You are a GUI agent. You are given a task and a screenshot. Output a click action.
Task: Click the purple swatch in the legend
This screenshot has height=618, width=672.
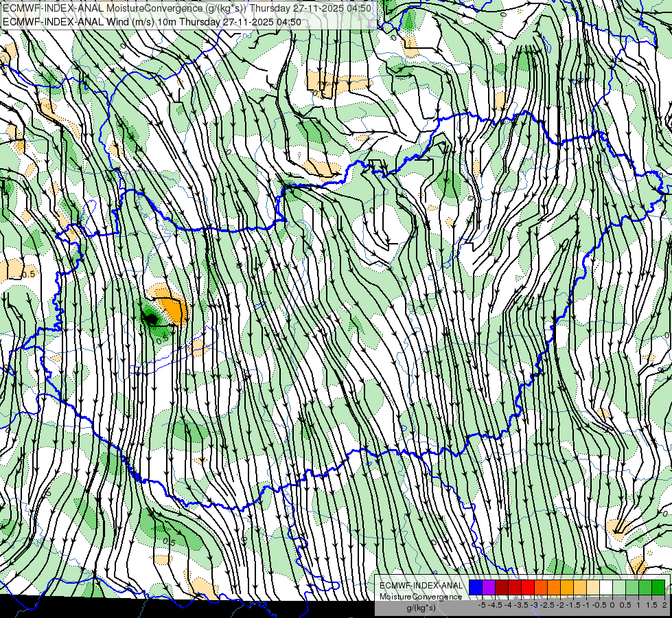[x=489, y=587]
